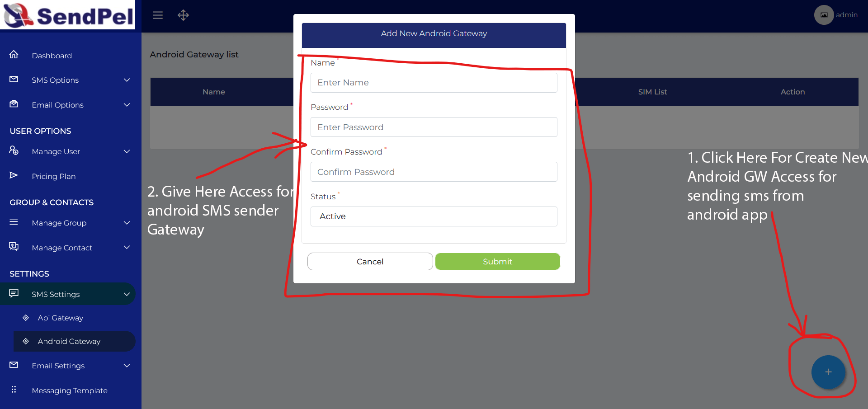This screenshot has height=409, width=868.
Task: Open the Status dropdown showing Active
Action: pos(434,216)
